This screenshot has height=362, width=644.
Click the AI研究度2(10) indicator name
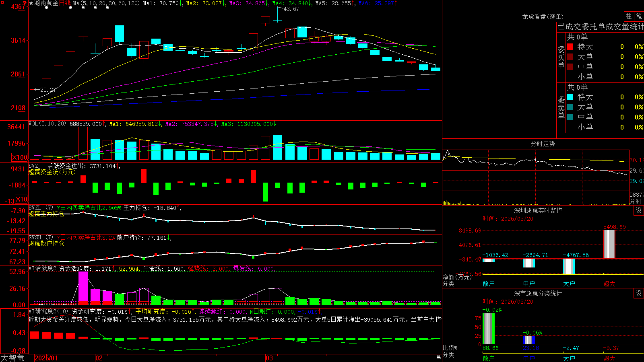point(48,311)
